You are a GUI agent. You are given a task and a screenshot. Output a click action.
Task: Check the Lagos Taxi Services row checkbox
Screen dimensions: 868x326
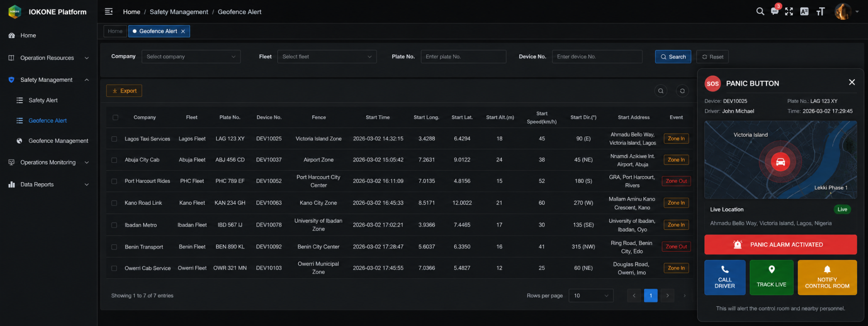[114, 139]
